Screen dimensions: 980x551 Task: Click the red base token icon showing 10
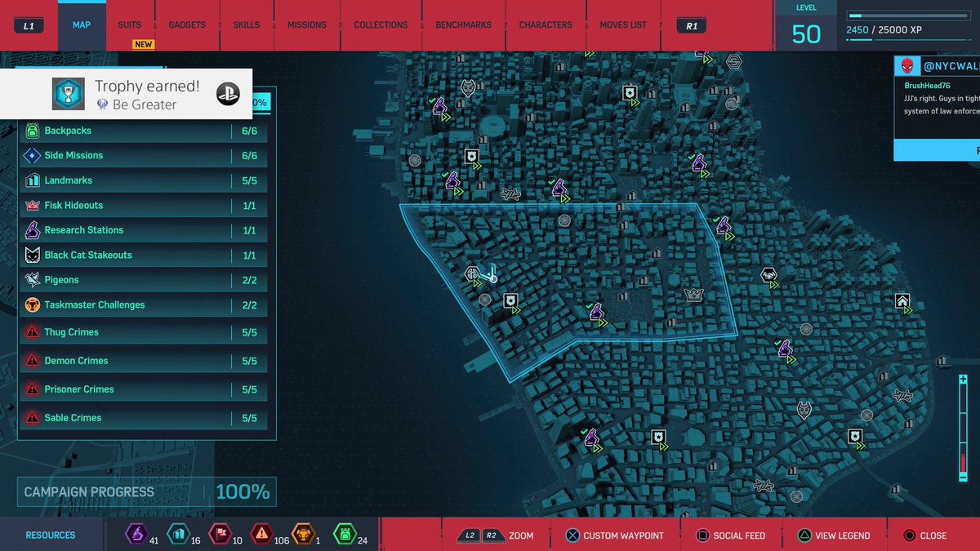pyautogui.click(x=219, y=535)
